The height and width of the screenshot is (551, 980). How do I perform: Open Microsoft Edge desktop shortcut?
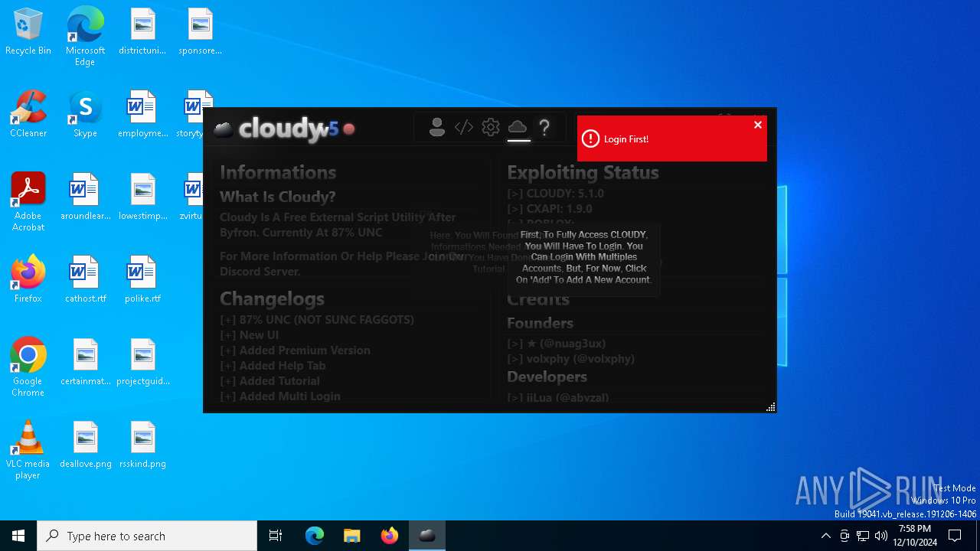pyautogui.click(x=85, y=37)
